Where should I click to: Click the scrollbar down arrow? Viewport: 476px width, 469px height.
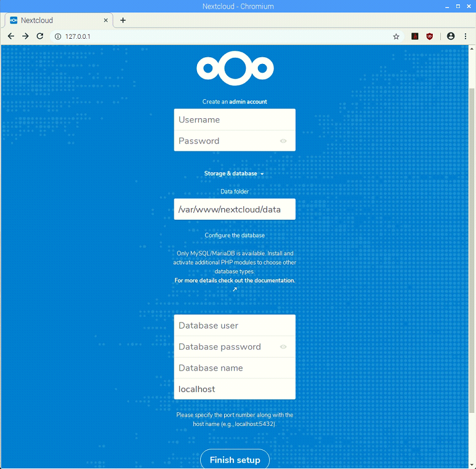(x=472, y=465)
